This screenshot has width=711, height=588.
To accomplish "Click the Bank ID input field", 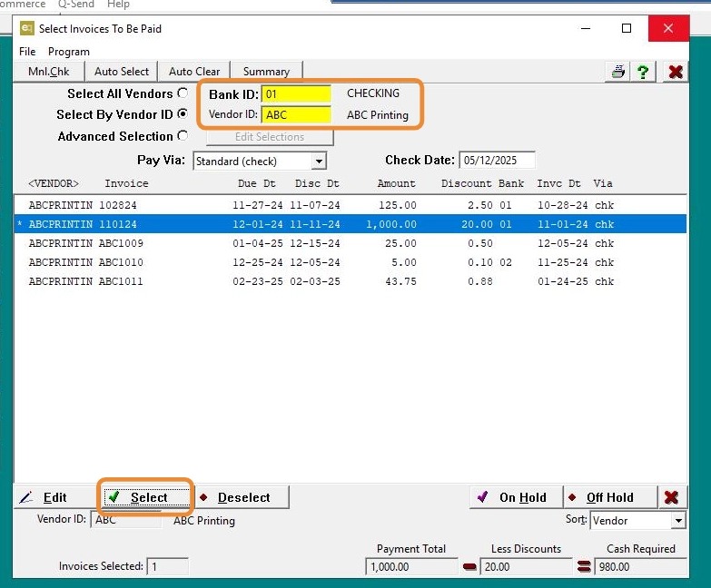I will click(x=297, y=94).
